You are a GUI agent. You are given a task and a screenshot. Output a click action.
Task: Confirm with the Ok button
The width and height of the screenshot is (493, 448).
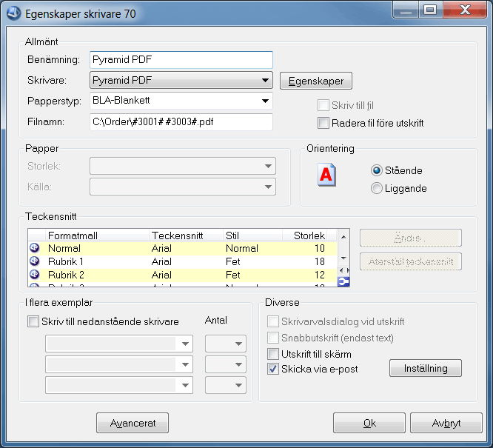[x=369, y=423]
